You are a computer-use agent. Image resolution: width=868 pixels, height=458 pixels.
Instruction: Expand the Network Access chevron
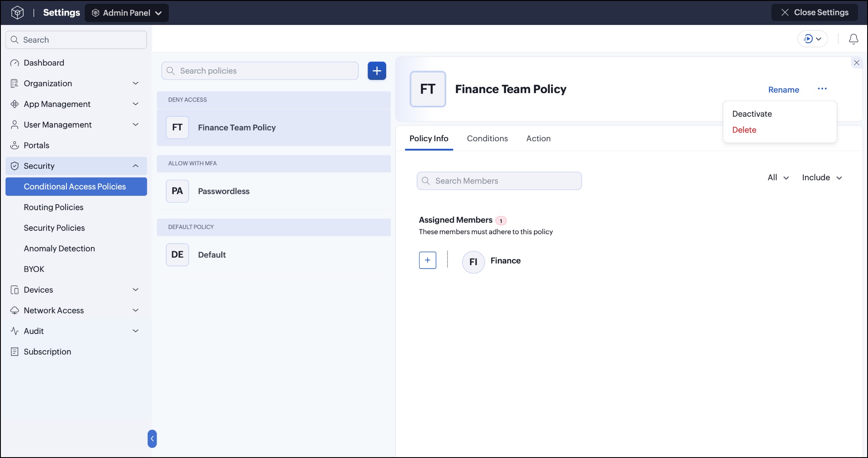[136, 310]
